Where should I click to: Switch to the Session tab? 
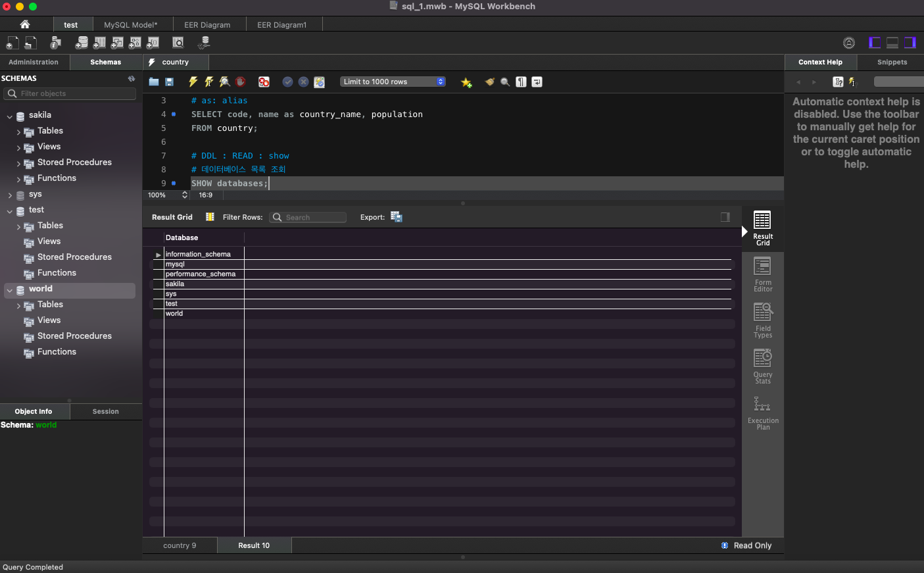(106, 411)
